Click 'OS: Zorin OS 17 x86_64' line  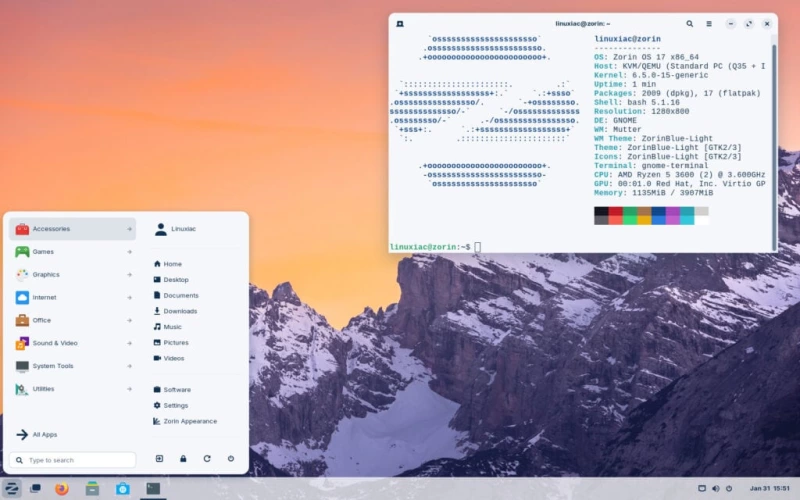pos(646,57)
